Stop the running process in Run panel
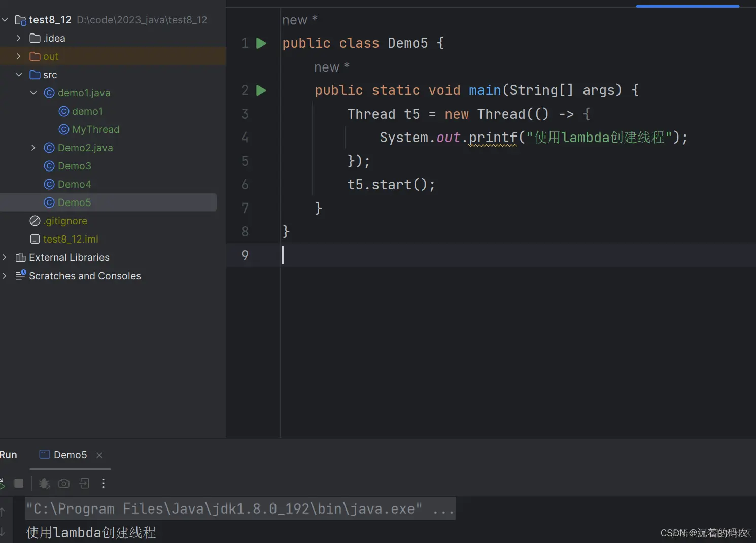This screenshot has height=543, width=756. point(19,483)
